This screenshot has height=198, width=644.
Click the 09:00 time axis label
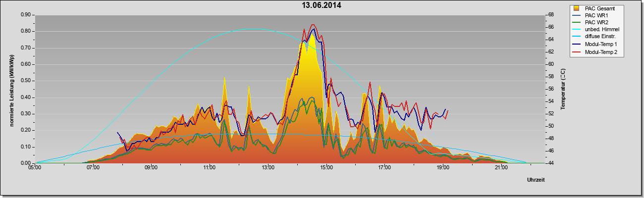pyautogui.click(x=152, y=168)
